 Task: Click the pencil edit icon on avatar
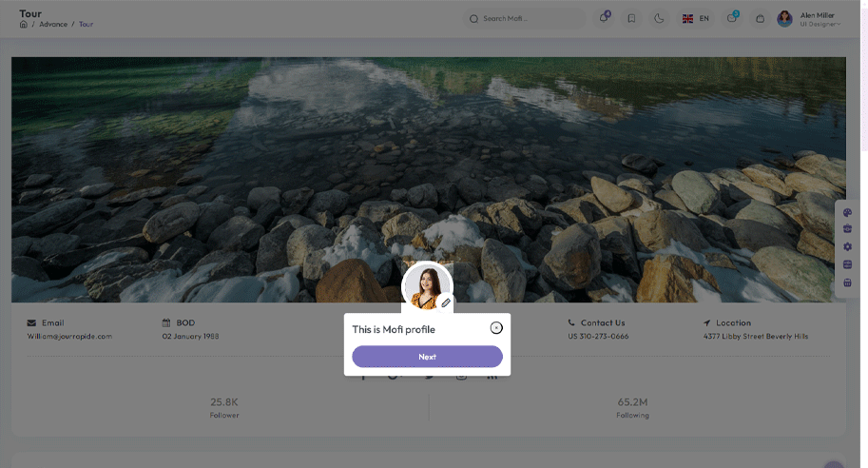[446, 302]
